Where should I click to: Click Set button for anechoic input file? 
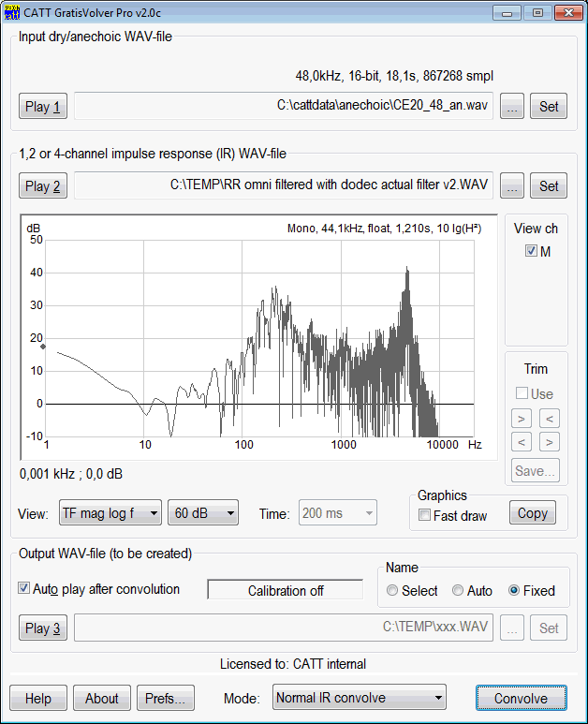(x=549, y=106)
